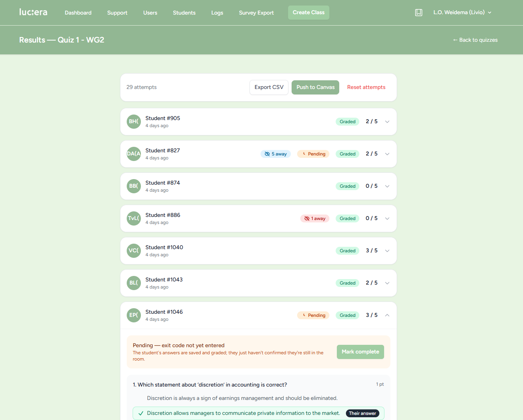Collapse Student #1046 attempt details
This screenshot has width=523, height=420.
point(387,315)
